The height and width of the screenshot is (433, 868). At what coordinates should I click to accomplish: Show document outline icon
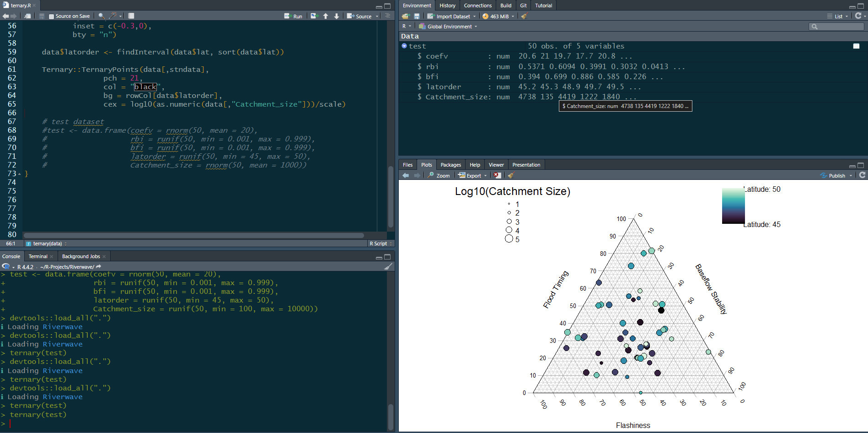387,16
